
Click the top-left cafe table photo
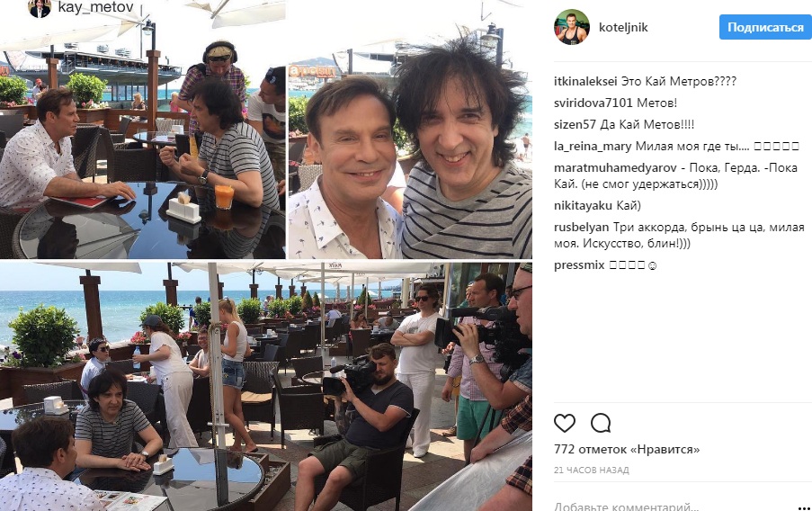(142, 130)
